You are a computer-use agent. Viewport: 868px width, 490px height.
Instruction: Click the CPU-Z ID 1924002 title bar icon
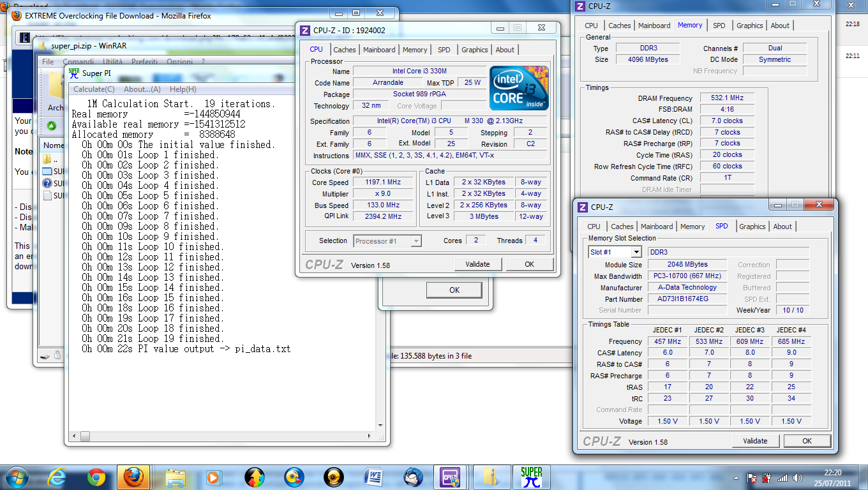click(305, 30)
